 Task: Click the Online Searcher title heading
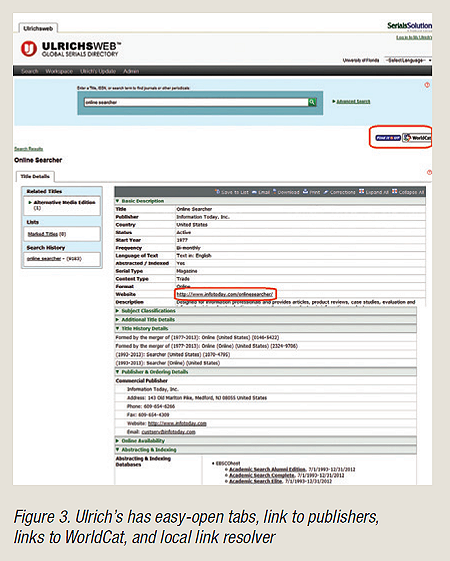pos(38,160)
